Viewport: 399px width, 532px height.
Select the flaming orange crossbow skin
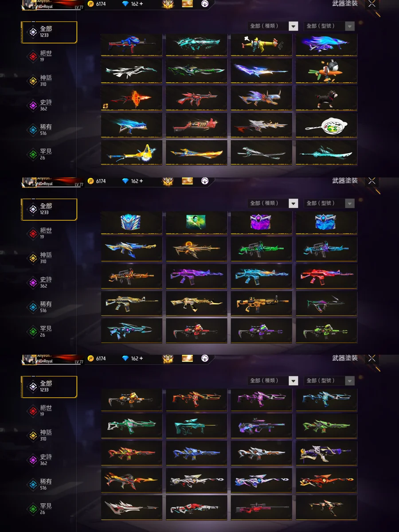click(131, 98)
